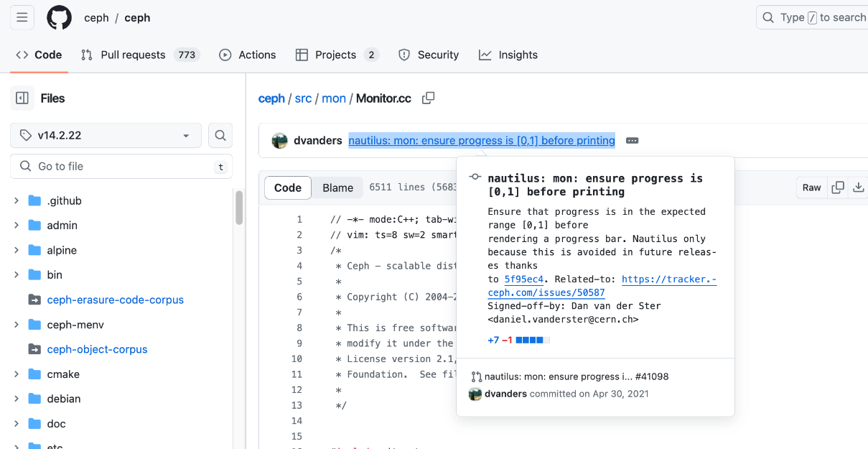Switch to Code view
The image size is (868, 449).
(x=288, y=188)
